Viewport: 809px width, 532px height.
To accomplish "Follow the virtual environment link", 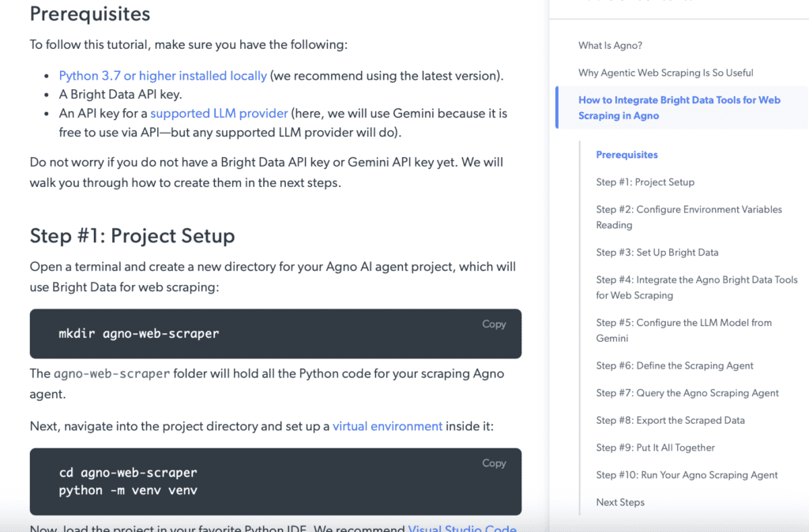I will (387, 426).
